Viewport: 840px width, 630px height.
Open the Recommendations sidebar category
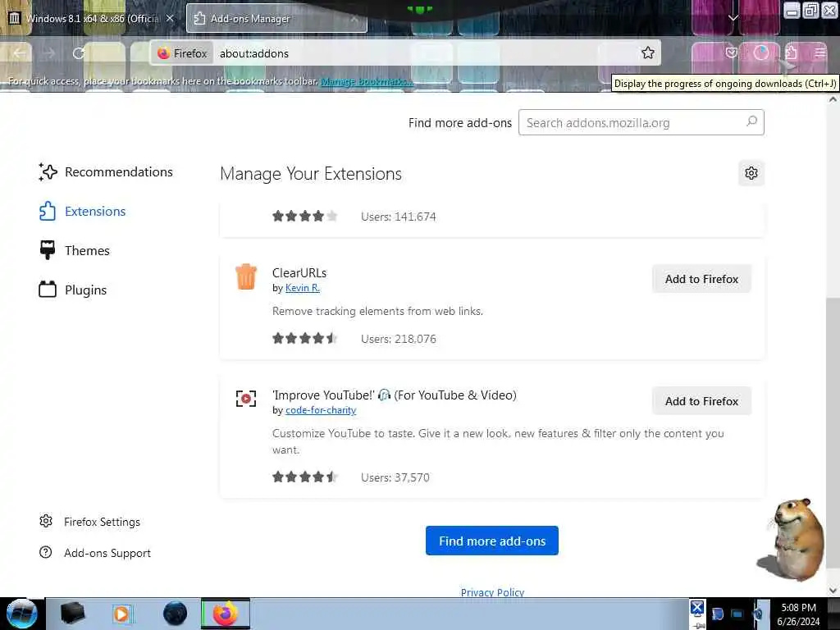(106, 172)
